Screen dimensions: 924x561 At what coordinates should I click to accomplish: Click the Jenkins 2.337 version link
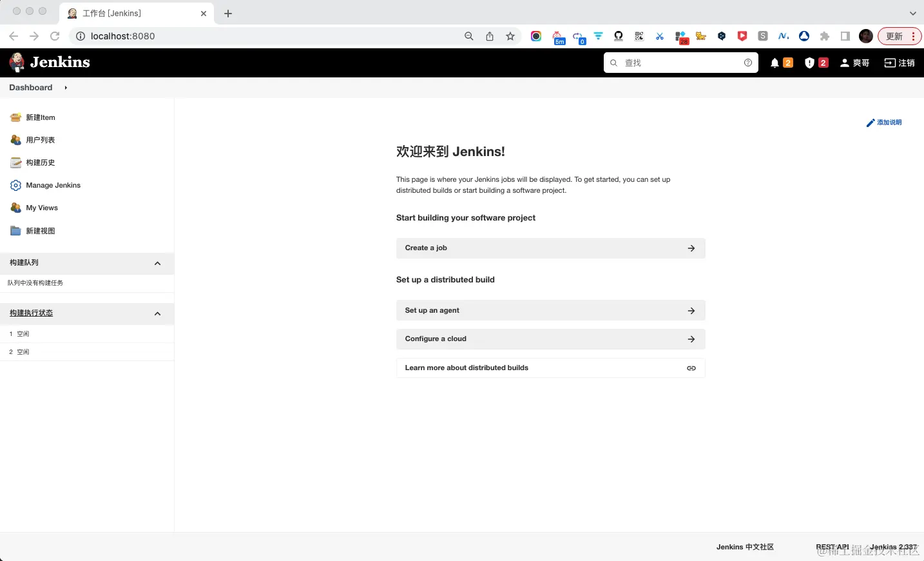pyautogui.click(x=894, y=547)
